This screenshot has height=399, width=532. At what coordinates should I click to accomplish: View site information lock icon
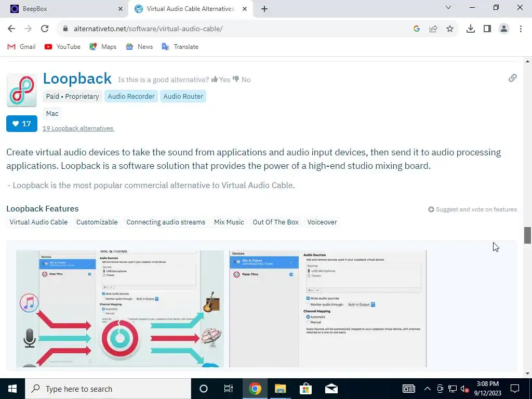tap(65, 29)
